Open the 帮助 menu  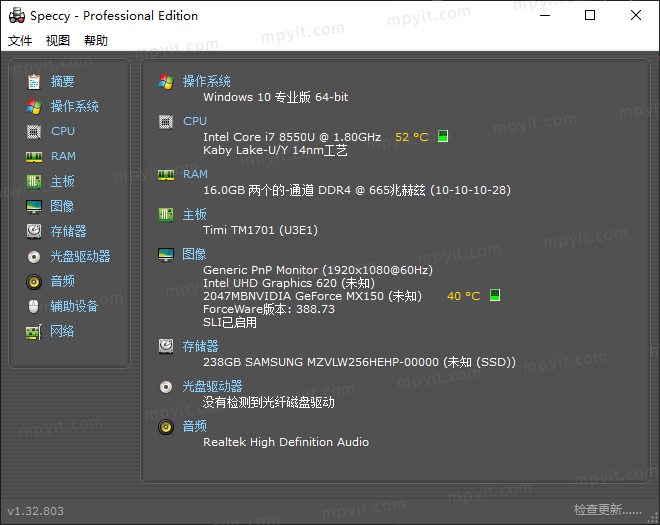[x=96, y=40]
